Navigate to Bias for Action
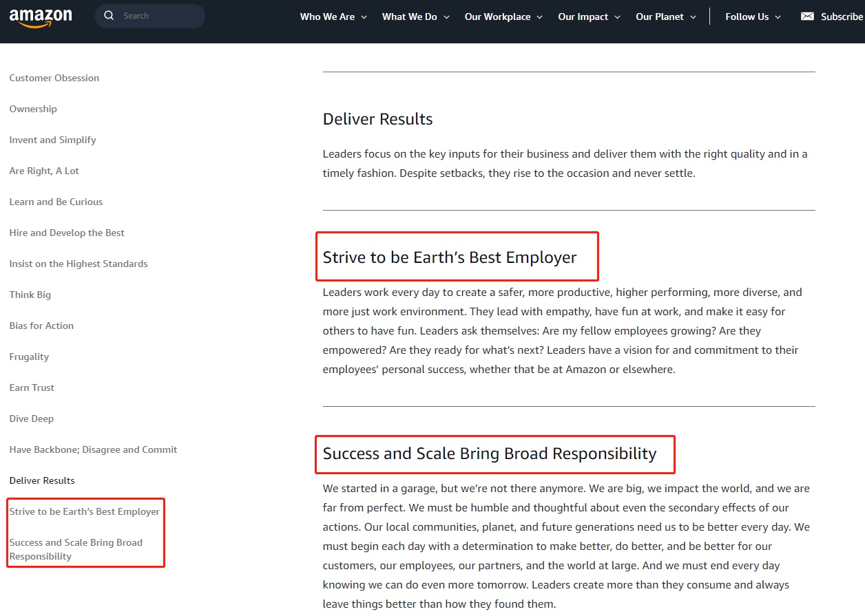865x616 pixels. coord(41,326)
